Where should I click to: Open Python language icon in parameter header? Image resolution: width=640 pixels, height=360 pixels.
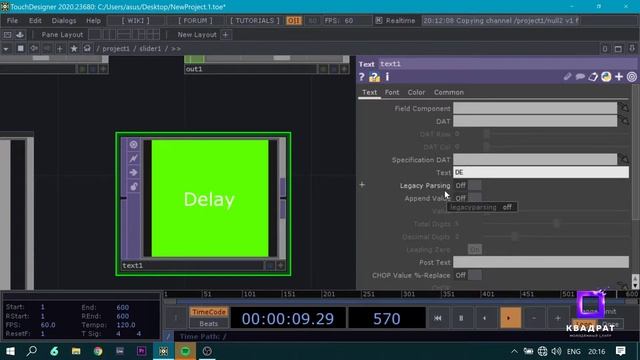606,77
